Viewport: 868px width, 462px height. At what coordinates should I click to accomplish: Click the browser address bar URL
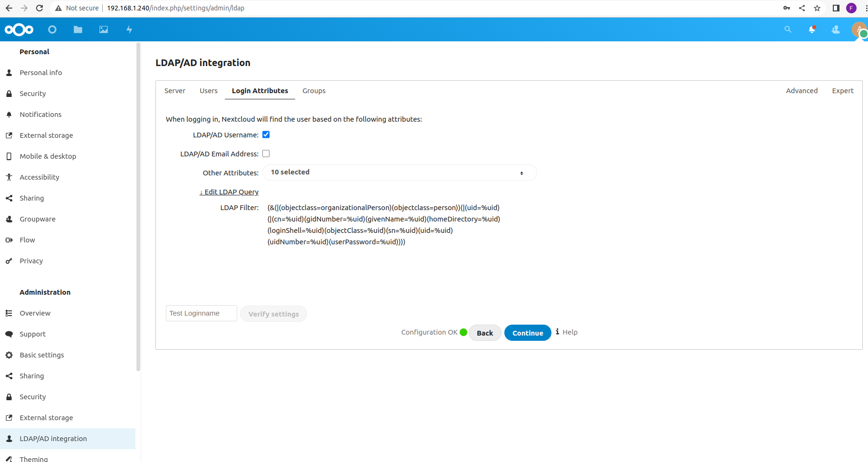[x=176, y=8]
